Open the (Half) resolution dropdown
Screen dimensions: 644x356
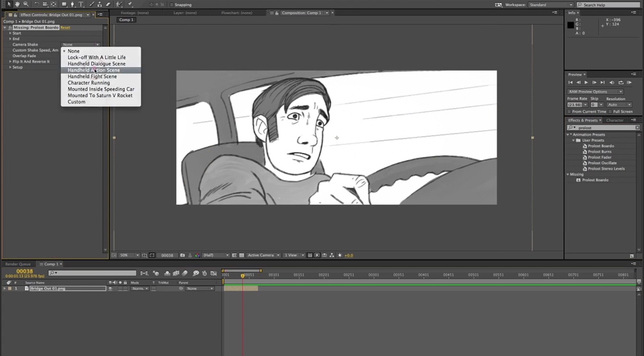coord(215,255)
